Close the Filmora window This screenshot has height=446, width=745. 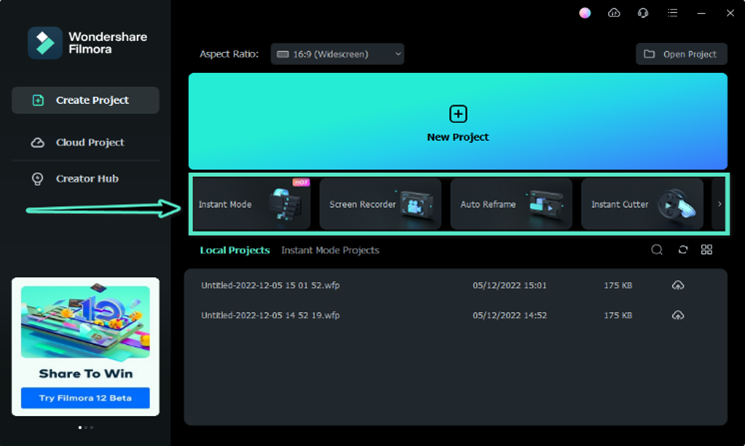pos(730,13)
